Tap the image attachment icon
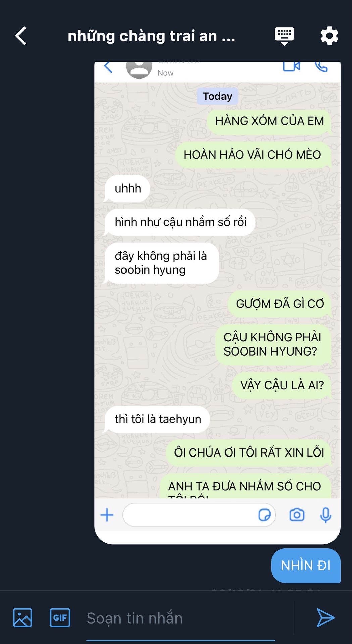 pos(22,618)
